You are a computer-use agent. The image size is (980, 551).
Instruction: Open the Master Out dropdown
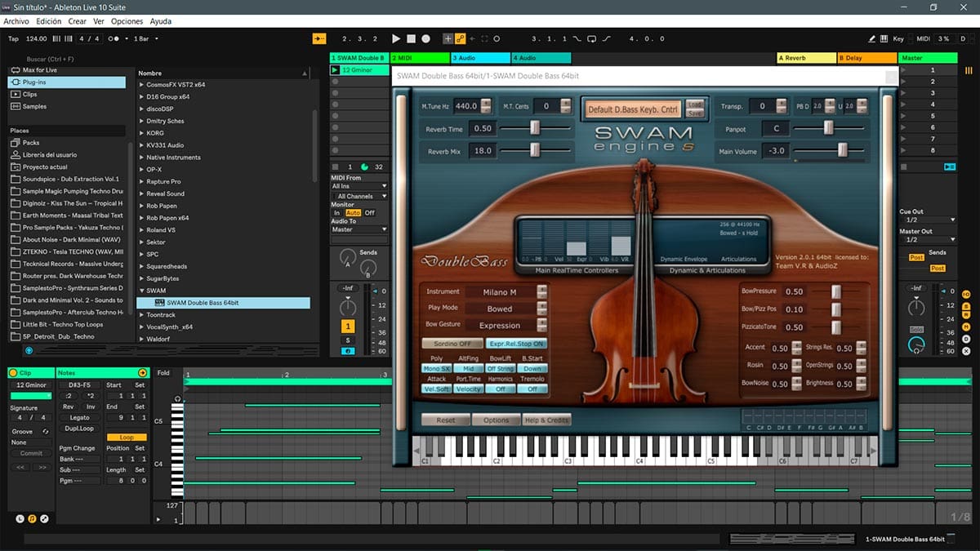click(x=927, y=239)
